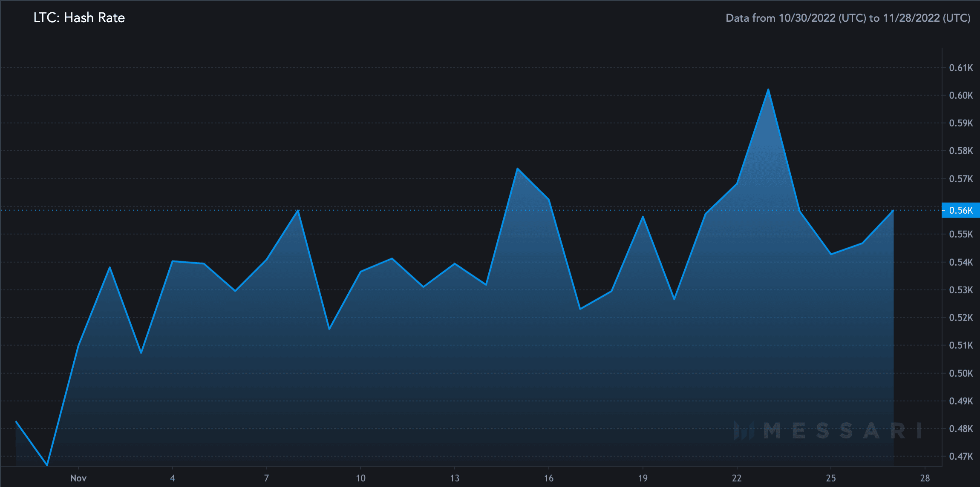Click the 0.50K y-axis label
This screenshot has width=980, height=487.
(961, 373)
